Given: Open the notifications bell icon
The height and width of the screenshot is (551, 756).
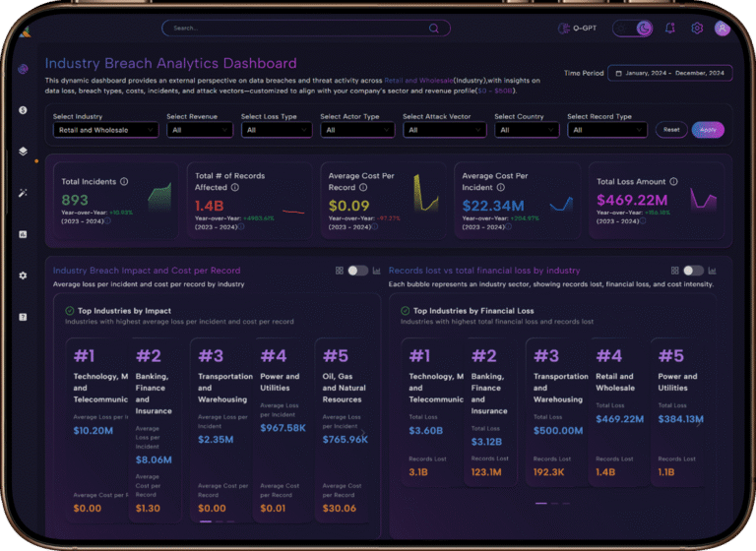Looking at the screenshot, I should point(670,29).
